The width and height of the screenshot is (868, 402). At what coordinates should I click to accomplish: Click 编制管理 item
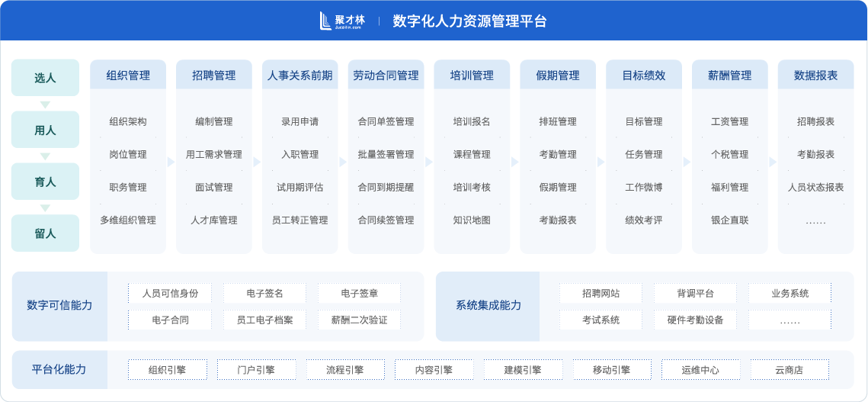coord(214,121)
